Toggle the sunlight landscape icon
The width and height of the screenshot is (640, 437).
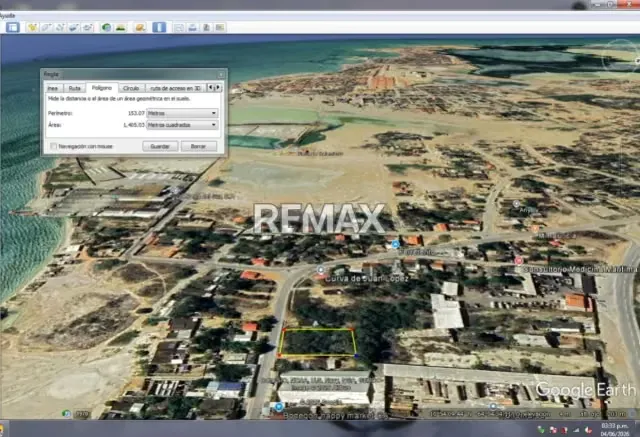tap(121, 27)
